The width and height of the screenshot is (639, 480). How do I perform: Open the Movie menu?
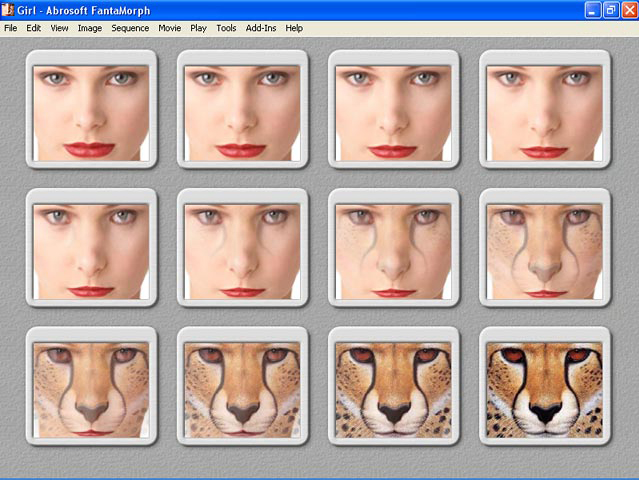[169, 28]
